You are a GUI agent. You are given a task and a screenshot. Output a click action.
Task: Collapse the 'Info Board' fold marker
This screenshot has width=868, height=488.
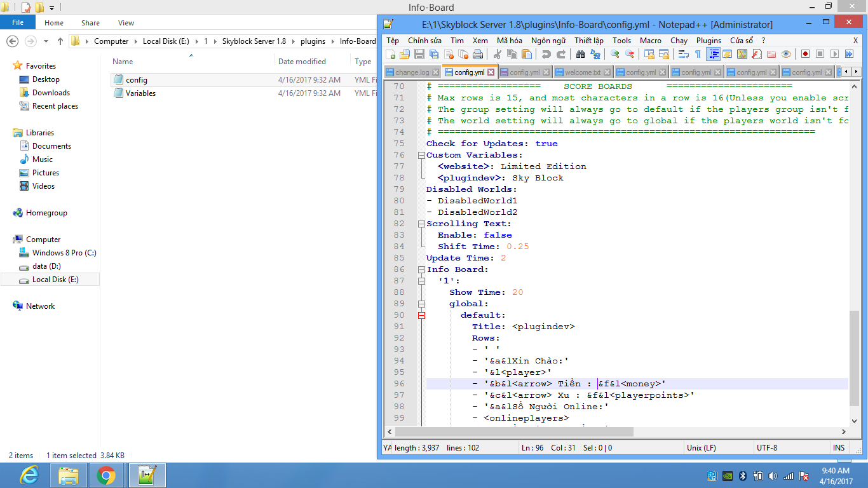click(x=421, y=269)
